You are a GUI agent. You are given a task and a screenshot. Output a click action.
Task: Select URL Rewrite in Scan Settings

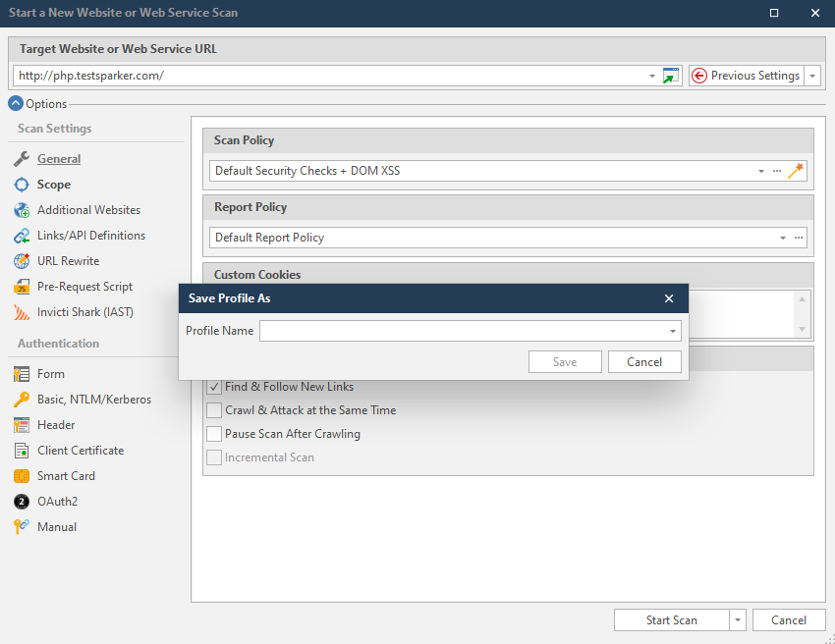(68, 261)
